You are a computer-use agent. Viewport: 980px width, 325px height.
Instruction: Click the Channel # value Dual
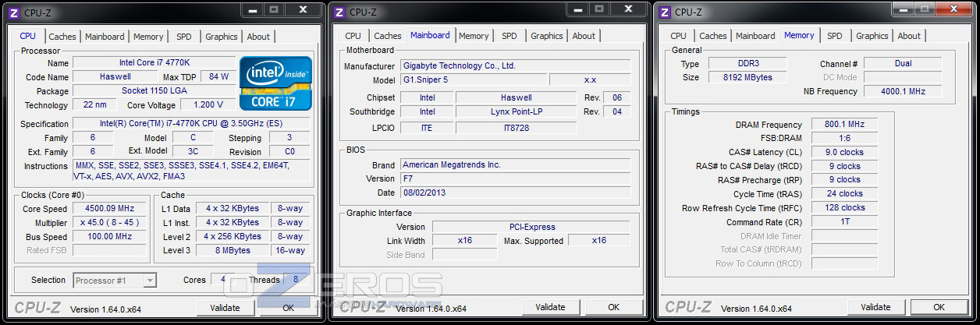pyautogui.click(x=903, y=64)
